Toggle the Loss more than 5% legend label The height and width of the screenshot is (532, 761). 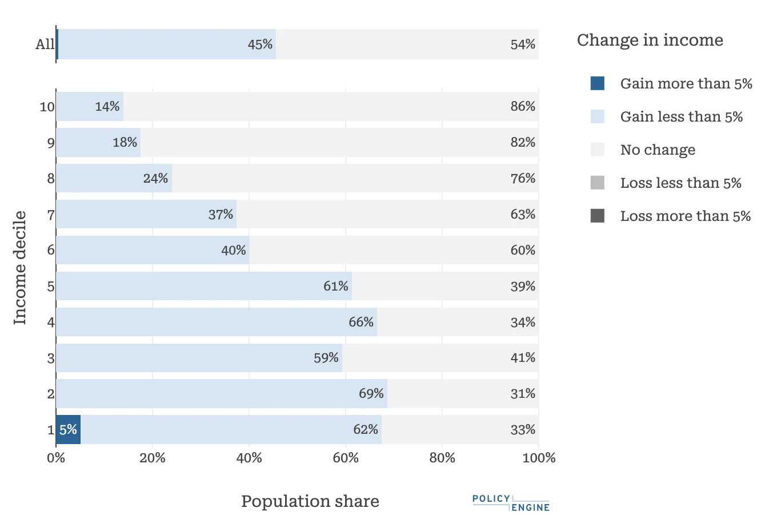685,216
